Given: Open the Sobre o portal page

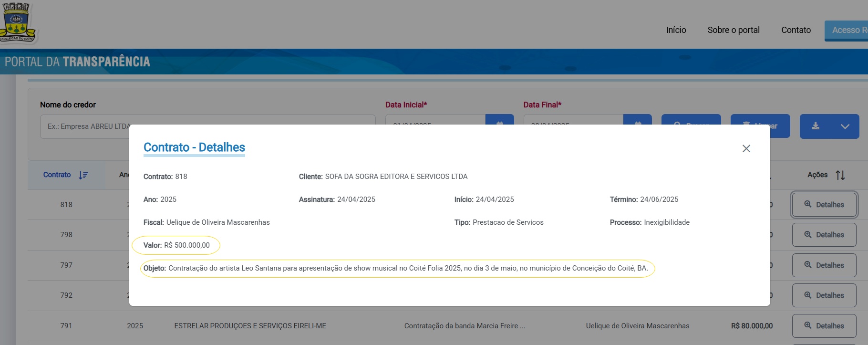Looking at the screenshot, I should tap(733, 30).
